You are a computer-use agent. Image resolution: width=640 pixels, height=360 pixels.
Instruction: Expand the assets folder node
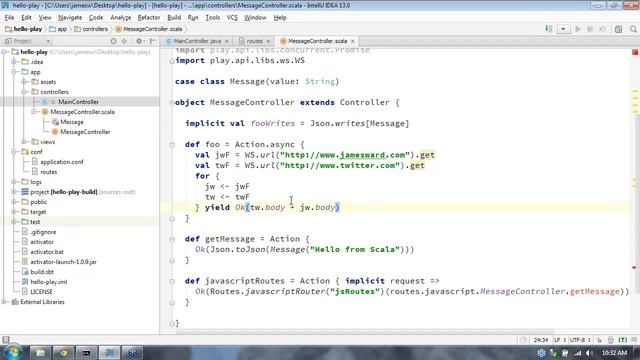(24, 82)
